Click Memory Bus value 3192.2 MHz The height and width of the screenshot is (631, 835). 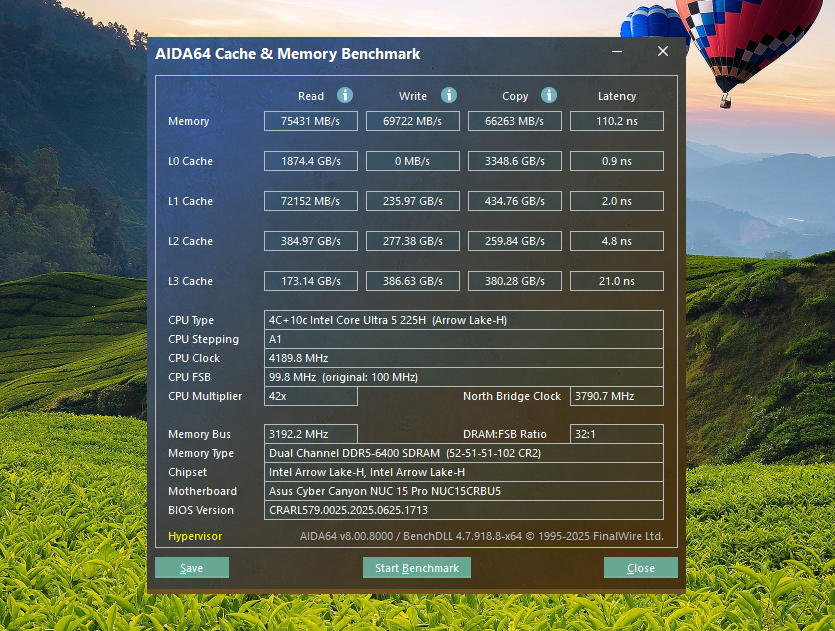(310, 434)
